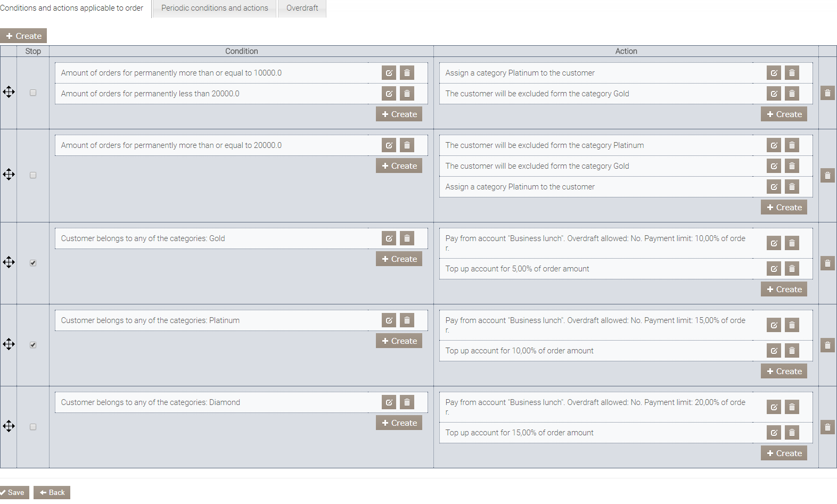Screen dimensions: 837x504
Task: Edit 'Customer belongs to categories: Platinum' condition
Action: [x=389, y=320]
